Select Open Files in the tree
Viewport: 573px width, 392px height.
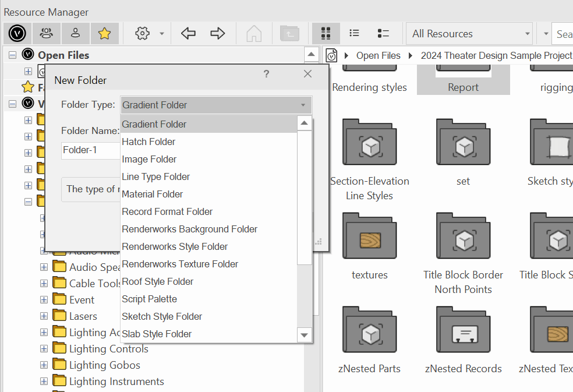[63, 55]
